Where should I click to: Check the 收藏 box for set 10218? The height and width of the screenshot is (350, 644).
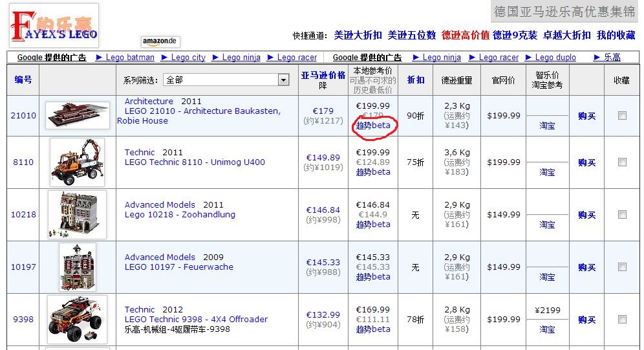pos(622,214)
